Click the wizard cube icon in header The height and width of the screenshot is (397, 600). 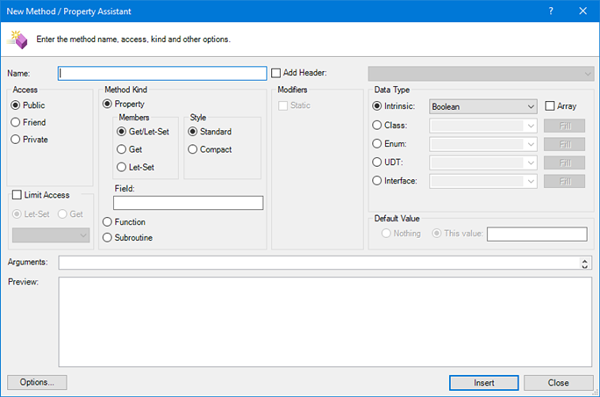[x=18, y=39]
